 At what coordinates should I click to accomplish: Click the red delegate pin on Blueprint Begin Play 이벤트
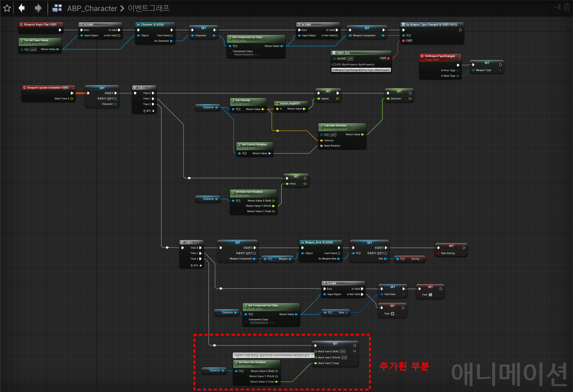pos(61,24)
